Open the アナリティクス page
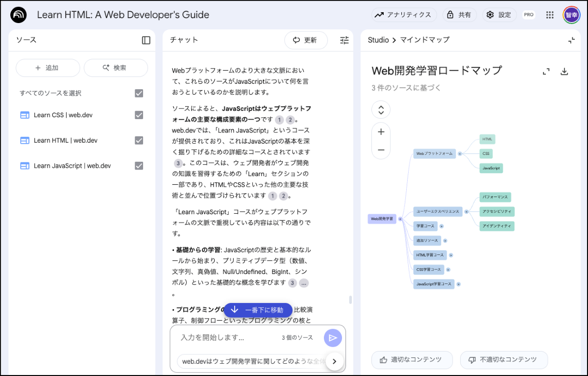588x376 pixels. click(x=404, y=15)
